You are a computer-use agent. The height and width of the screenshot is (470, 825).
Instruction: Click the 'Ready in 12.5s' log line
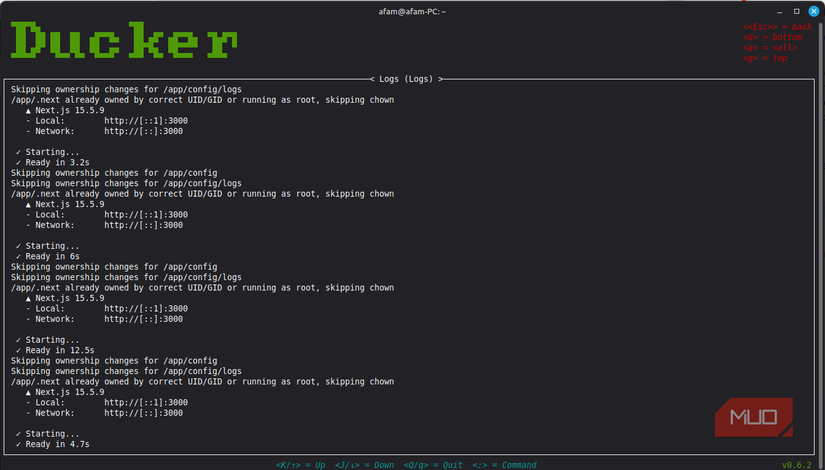[x=55, y=351]
